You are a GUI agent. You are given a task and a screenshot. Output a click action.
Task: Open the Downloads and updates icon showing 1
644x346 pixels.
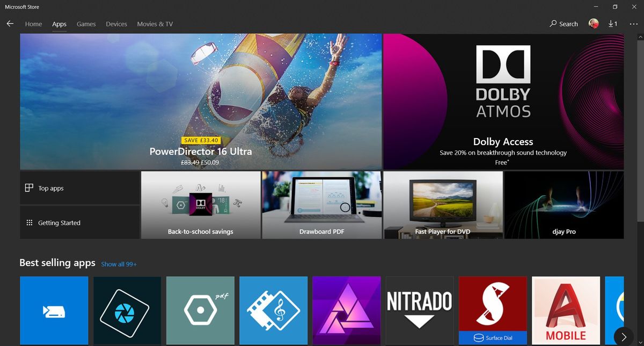coord(612,24)
